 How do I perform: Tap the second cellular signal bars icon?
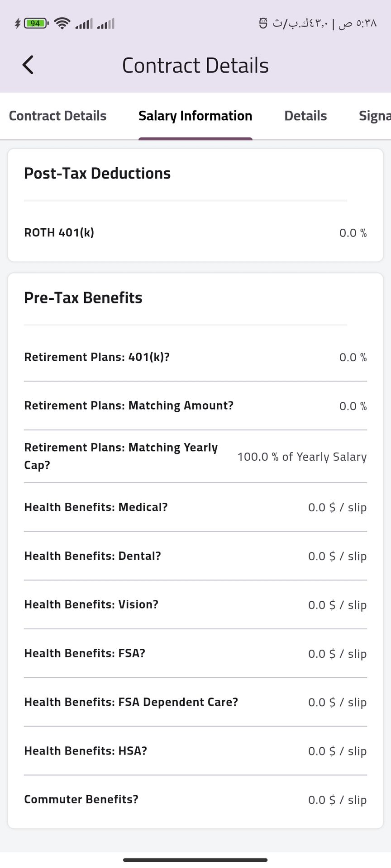(x=106, y=24)
